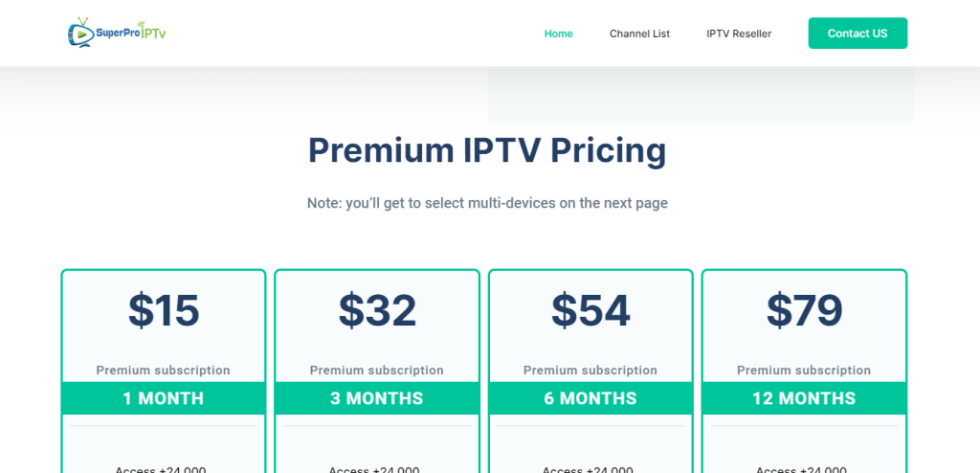Click Premium subscription label in $54 card

tap(590, 371)
